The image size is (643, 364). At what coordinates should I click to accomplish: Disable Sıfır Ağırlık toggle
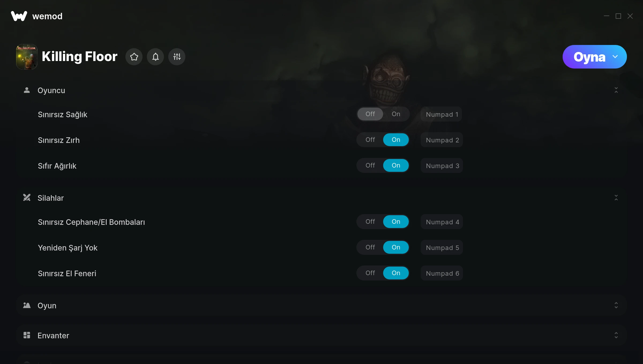click(370, 165)
